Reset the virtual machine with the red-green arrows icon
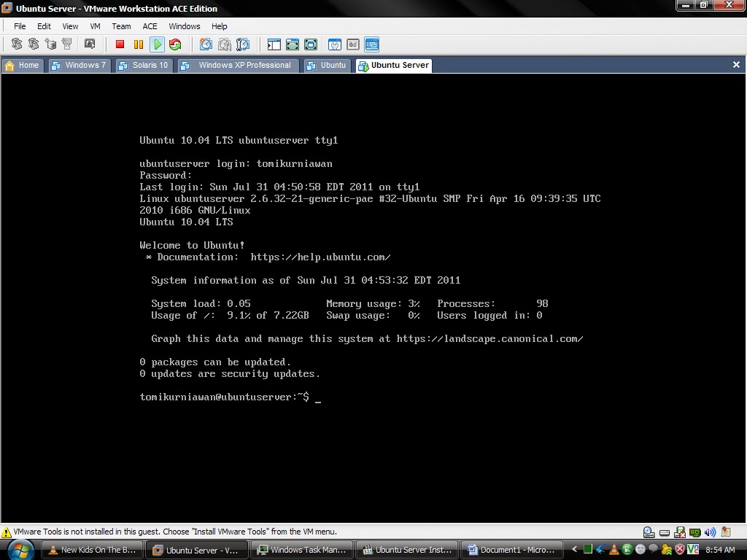The width and height of the screenshot is (747, 560). (175, 44)
